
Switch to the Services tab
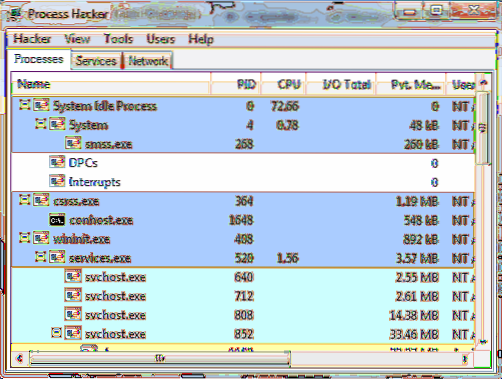(x=96, y=61)
